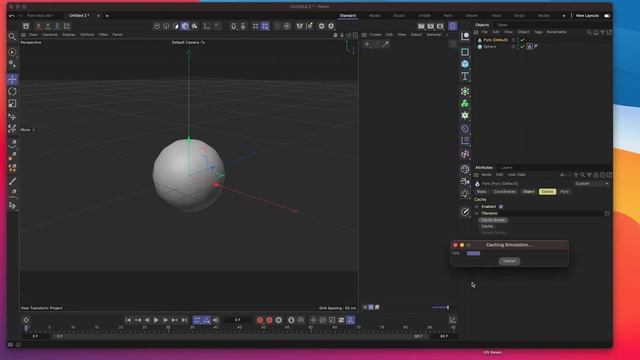Toggle the highlighted snap icon in top toolbar

click(265, 26)
